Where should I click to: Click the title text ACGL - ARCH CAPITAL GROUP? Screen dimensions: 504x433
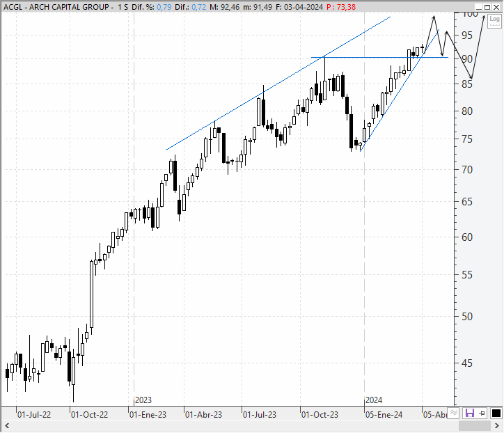[56, 7]
